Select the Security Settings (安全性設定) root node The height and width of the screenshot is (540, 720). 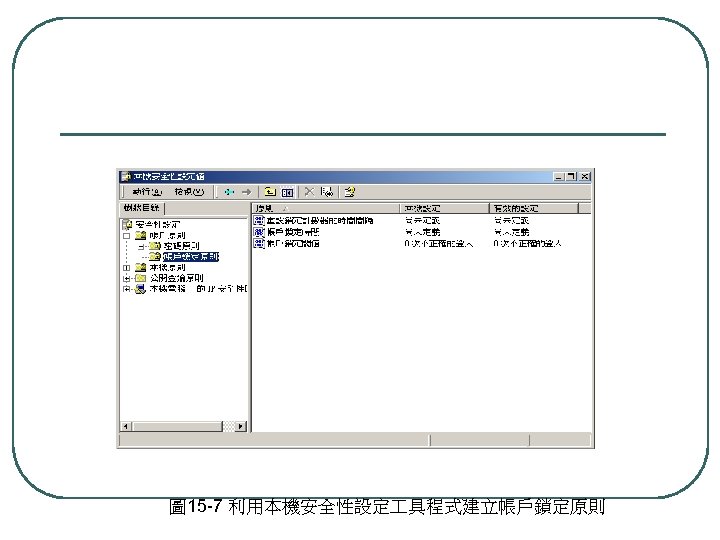pyautogui.click(x=158, y=225)
